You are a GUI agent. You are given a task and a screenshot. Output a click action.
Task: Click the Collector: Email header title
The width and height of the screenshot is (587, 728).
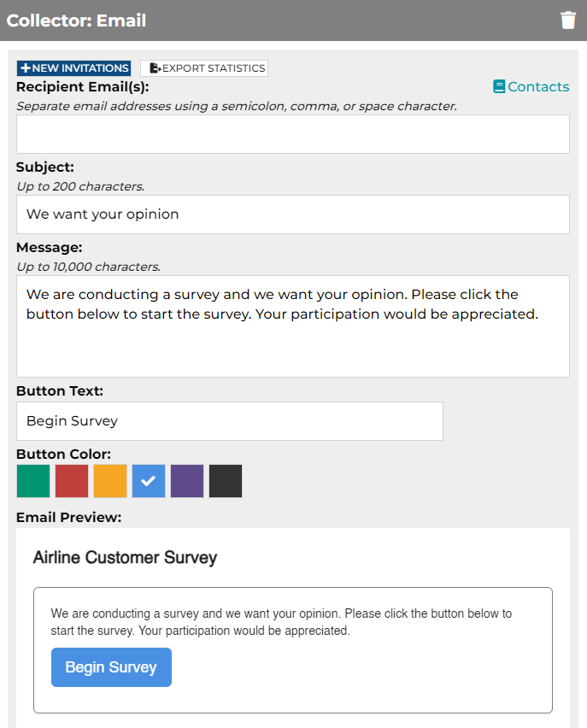tap(76, 21)
